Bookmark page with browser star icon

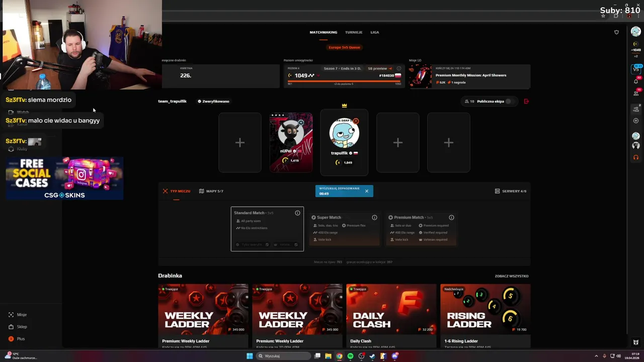tap(603, 16)
